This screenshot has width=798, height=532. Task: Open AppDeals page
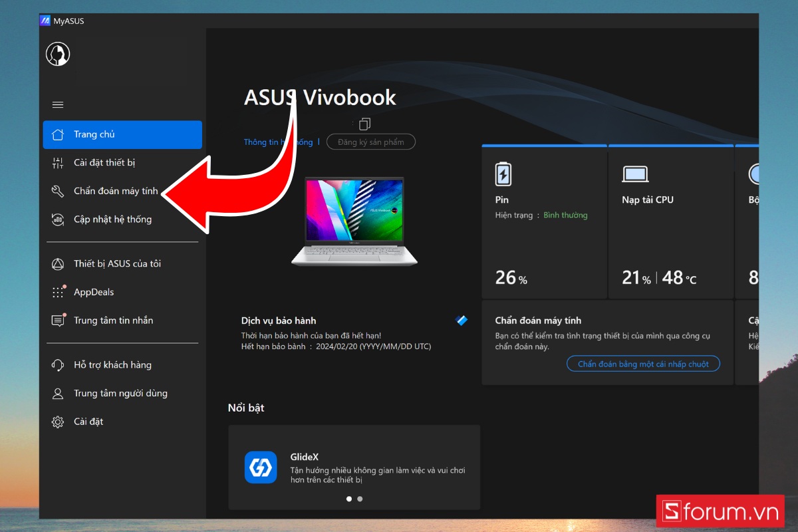(x=122, y=292)
